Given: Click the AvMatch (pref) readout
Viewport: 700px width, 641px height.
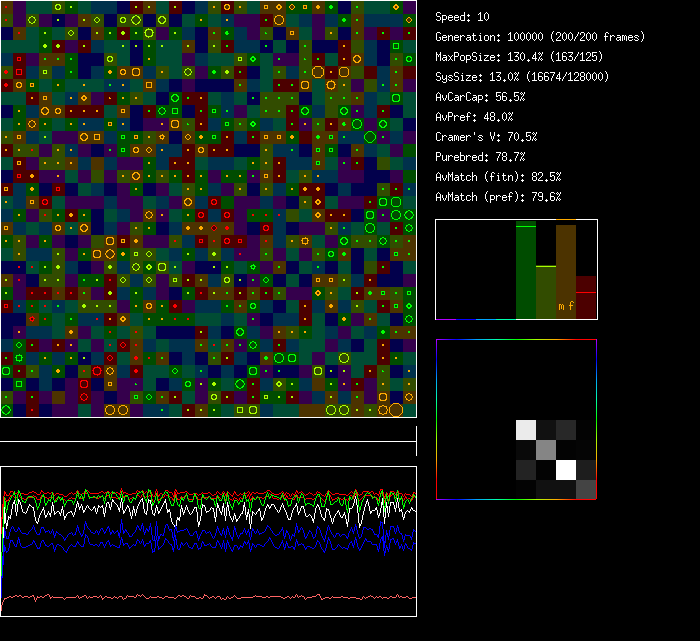Looking at the screenshot, I should pyautogui.click(x=498, y=197).
